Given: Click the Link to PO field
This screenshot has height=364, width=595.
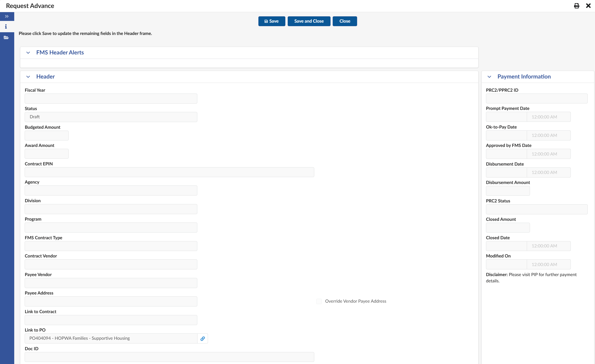Looking at the screenshot, I should click(111, 338).
